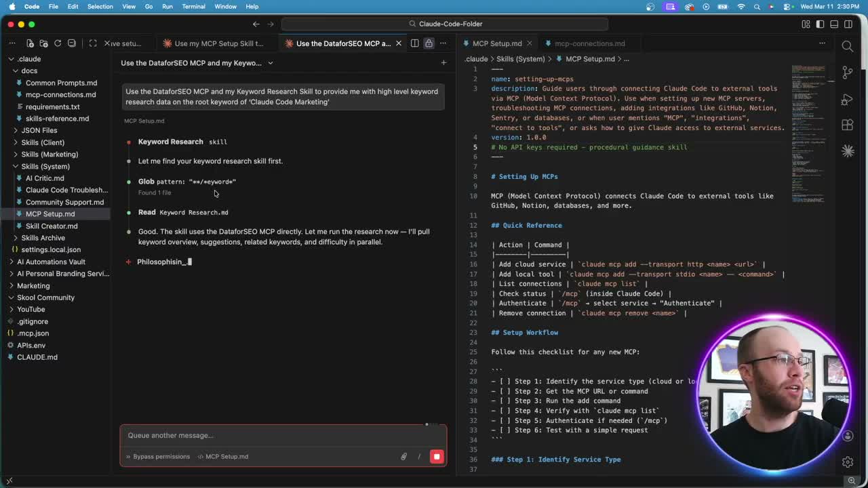The image size is (868, 488).
Task: Click the New Folder icon in explorer toolbar
Action: click(x=43, y=43)
